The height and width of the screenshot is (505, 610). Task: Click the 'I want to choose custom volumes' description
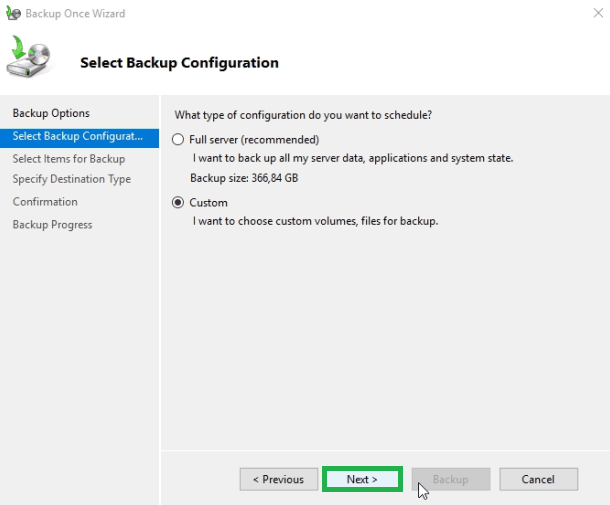315,221
